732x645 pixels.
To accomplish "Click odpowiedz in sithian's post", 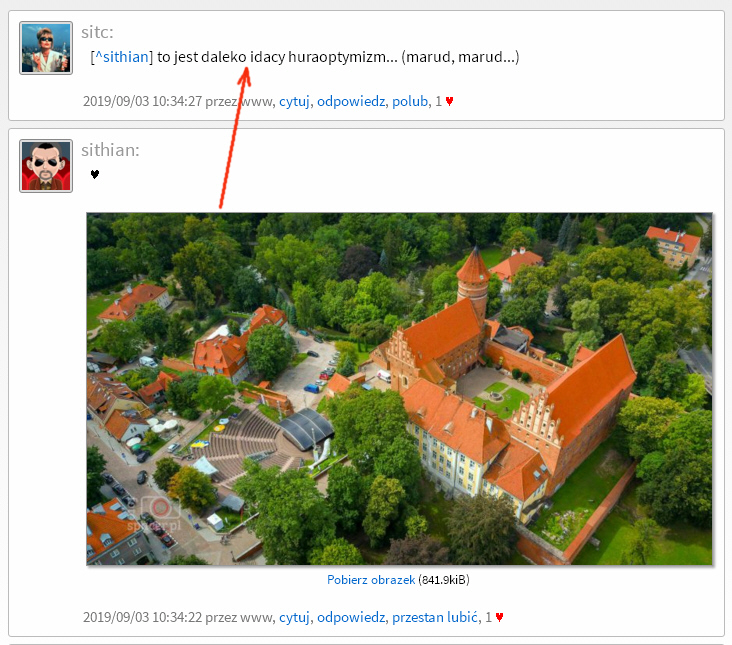I will pyautogui.click(x=351, y=617).
